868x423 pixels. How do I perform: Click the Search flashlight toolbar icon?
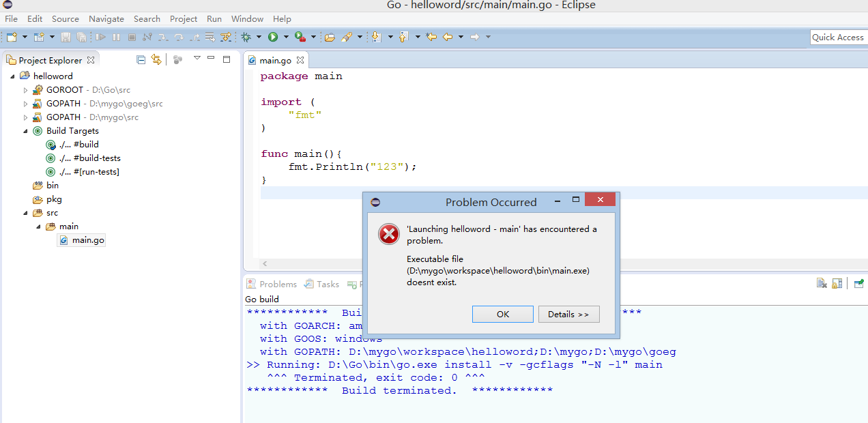coord(346,37)
